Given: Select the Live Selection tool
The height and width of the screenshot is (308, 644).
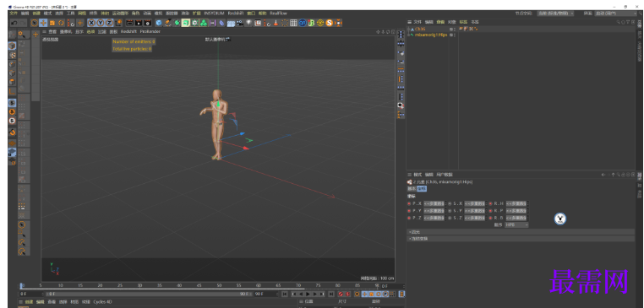Looking at the screenshot, I should [35, 23].
